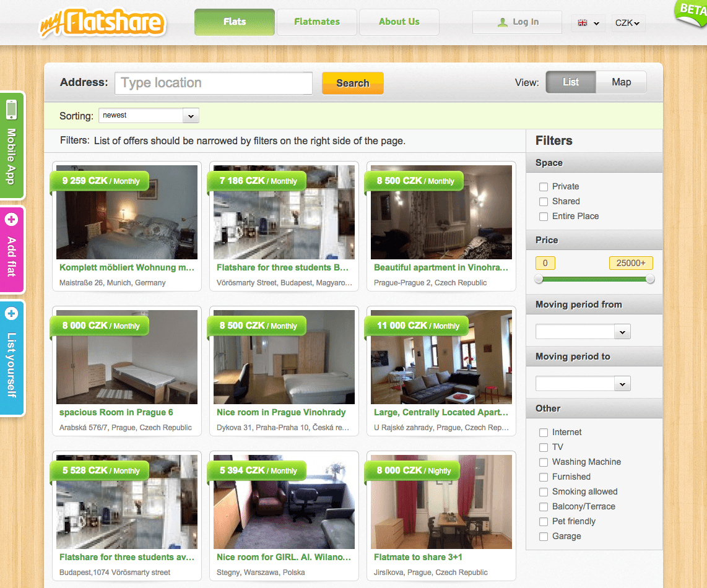Toggle the Smoking allowed checkbox
Viewport: 707px width, 588px height.
(544, 492)
